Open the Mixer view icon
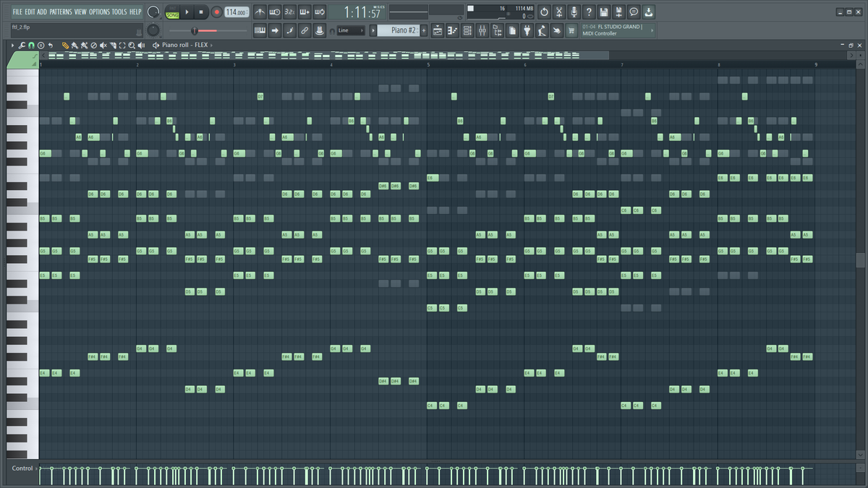Image resolution: width=868 pixels, height=488 pixels. pos(482,30)
